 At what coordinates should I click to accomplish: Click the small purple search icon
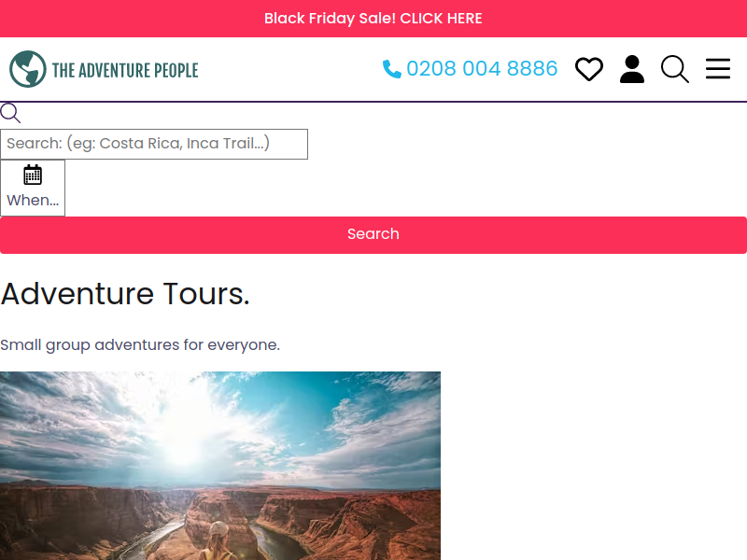[x=10, y=113]
